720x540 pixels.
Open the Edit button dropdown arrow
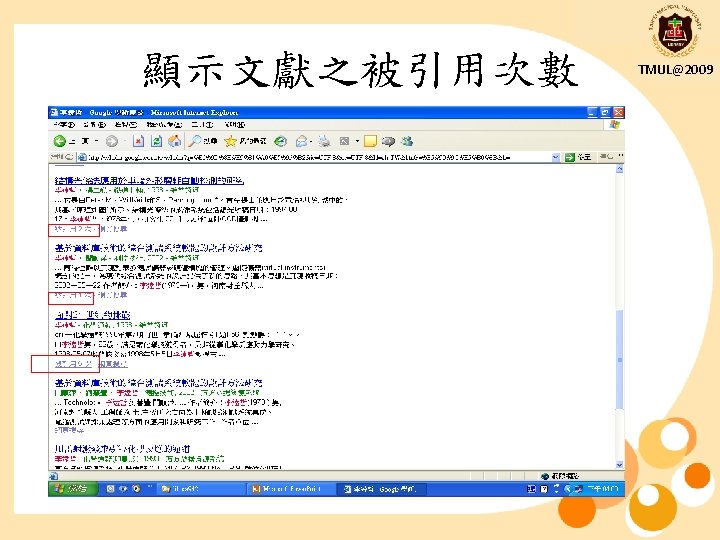click(x=357, y=141)
